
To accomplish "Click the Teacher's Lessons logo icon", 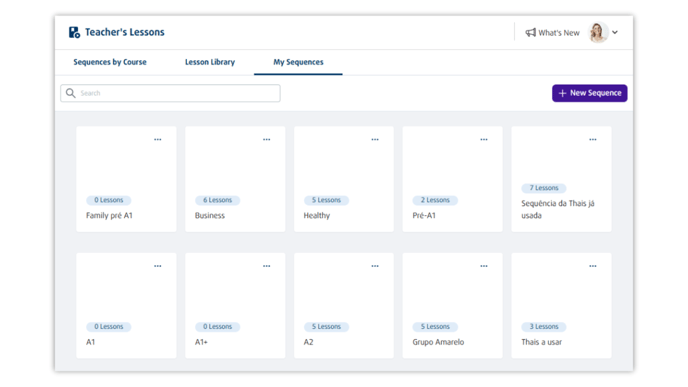I will pos(74,32).
